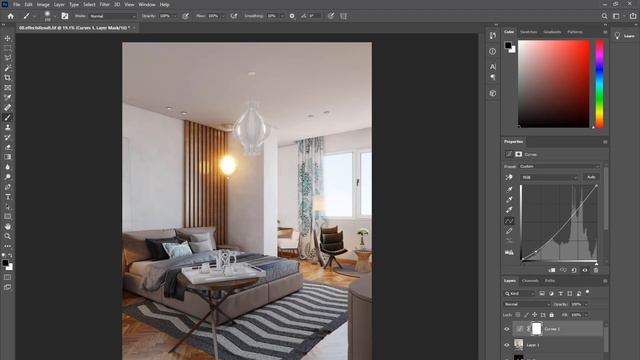Toggle pressure for opacity button

[x=185, y=16]
